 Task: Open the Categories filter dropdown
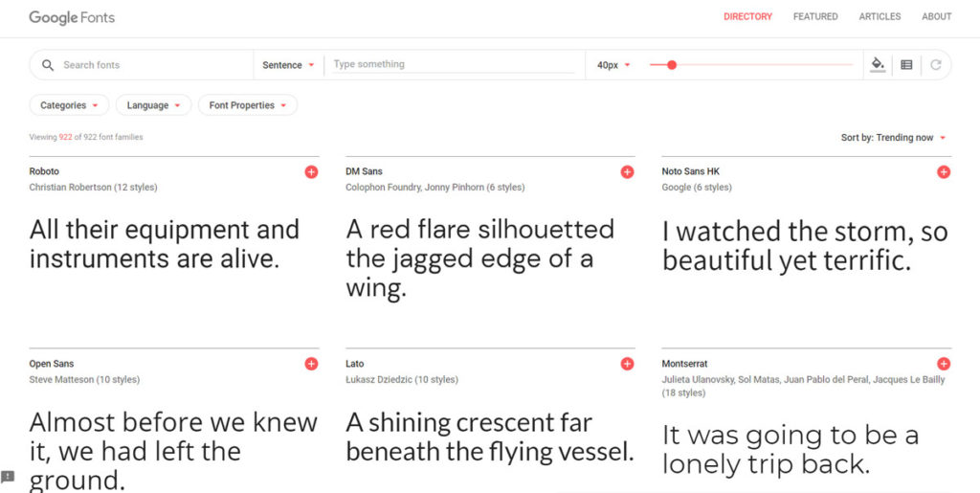pyautogui.click(x=69, y=105)
